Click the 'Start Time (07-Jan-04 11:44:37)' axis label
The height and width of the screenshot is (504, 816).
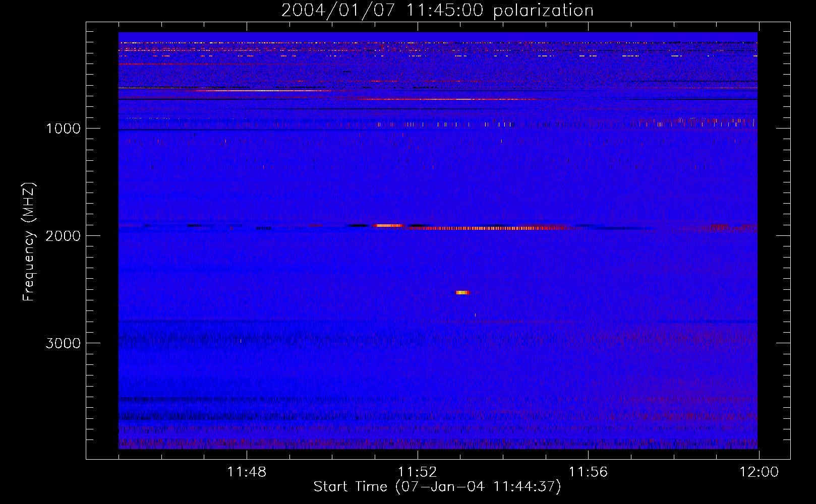coord(437,487)
